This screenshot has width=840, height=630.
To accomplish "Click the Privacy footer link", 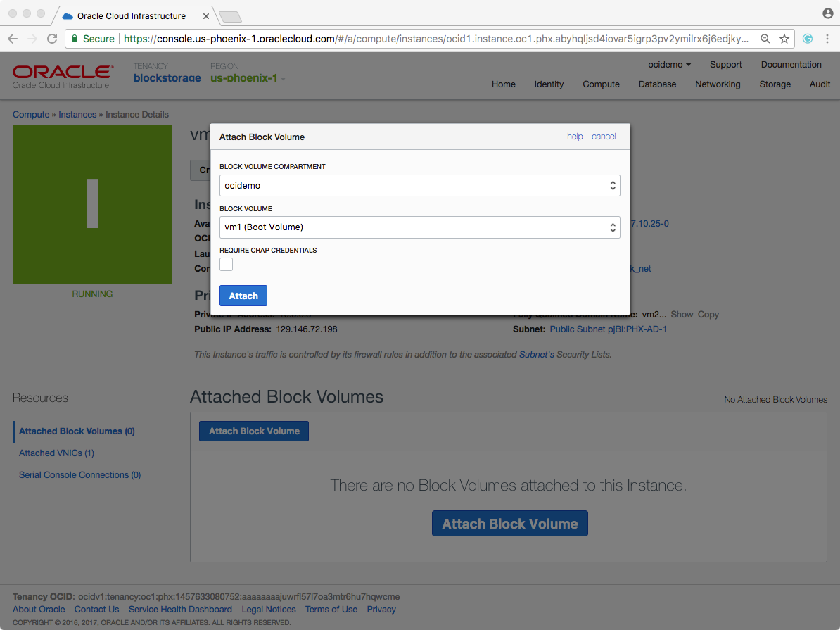I will tap(381, 609).
